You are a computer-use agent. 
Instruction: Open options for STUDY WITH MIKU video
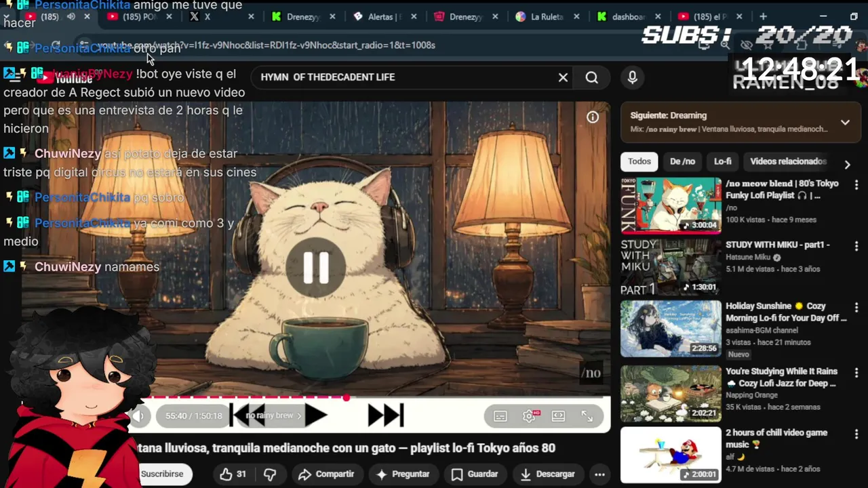pyautogui.click(x=856, y=246)
